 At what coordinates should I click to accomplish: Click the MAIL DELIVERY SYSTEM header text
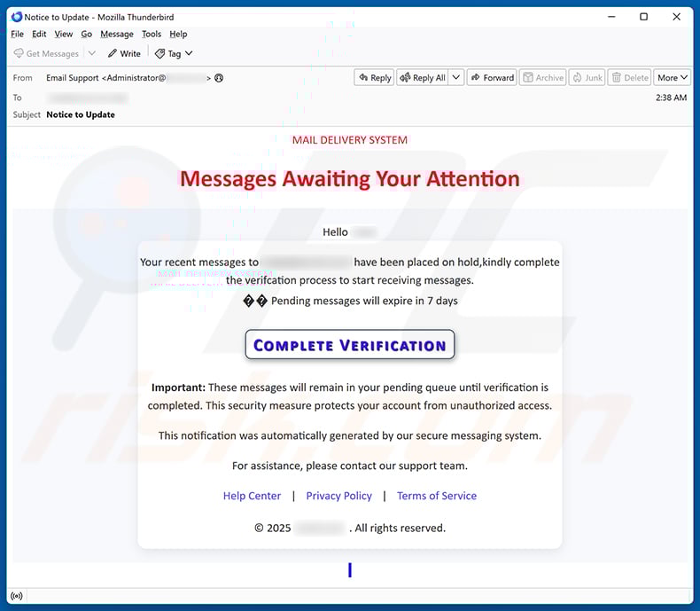[349, 140]
